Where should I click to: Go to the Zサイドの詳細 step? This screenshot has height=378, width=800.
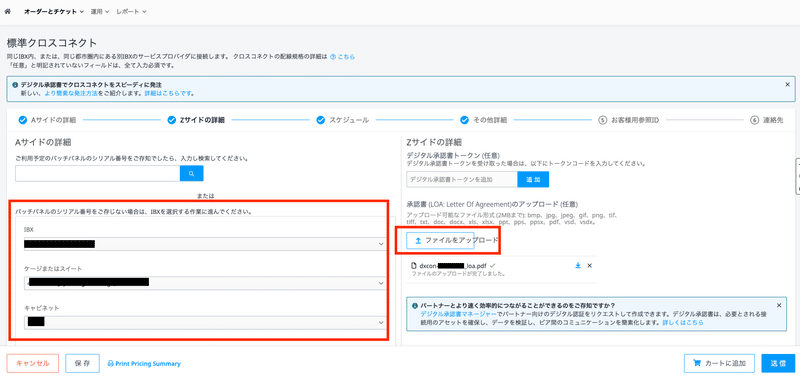pos(196,120)
